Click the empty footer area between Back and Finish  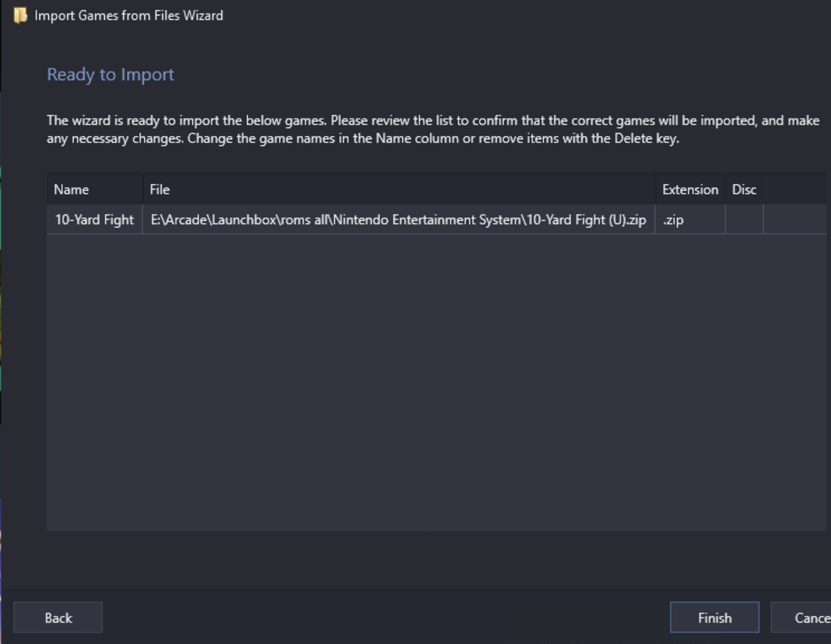386,617
